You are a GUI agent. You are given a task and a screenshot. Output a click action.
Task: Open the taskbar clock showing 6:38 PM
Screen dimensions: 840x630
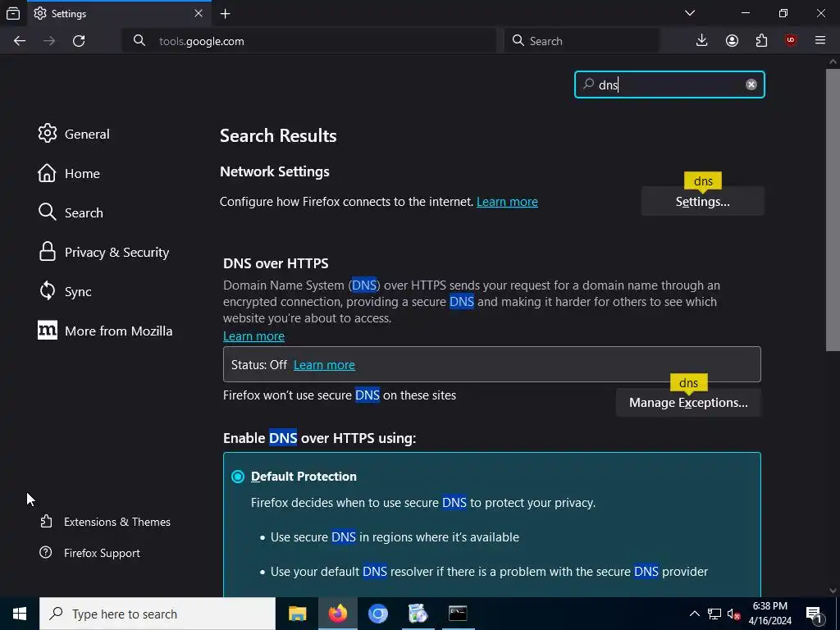(x=769, y=614)
